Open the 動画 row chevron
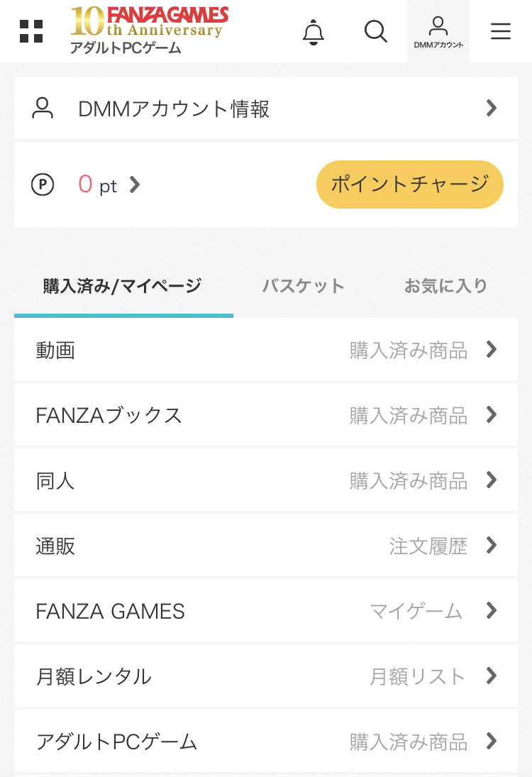This screenshot has height=777, width=532. (491, 350)
